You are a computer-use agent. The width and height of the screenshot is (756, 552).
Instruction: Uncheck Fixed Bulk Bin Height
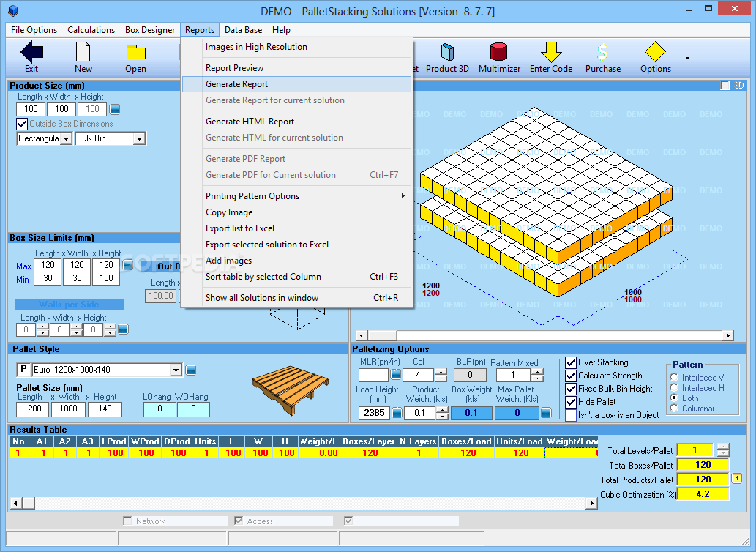point(571,389)
